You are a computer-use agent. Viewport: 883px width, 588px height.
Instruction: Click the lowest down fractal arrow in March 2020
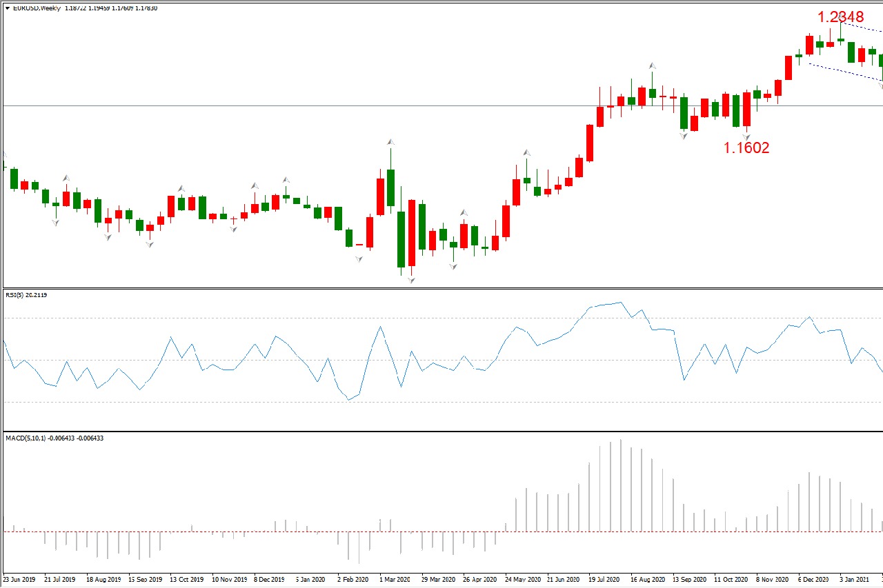(x=411, y=280)
